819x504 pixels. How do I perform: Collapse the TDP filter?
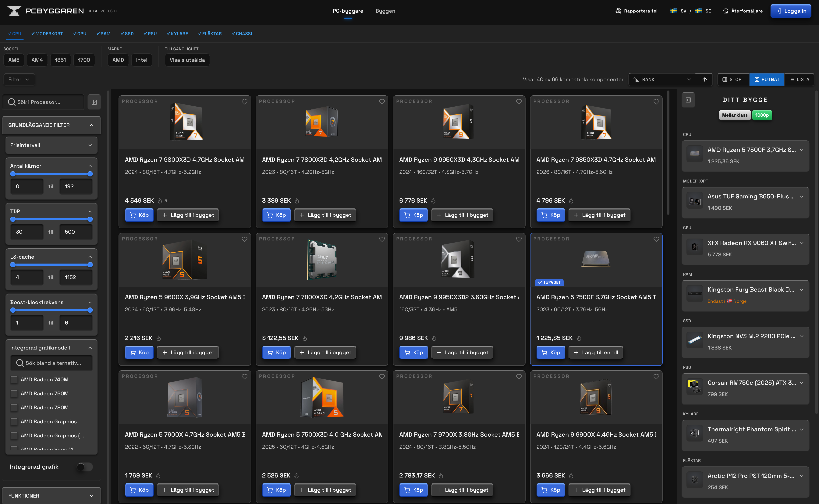90,211
